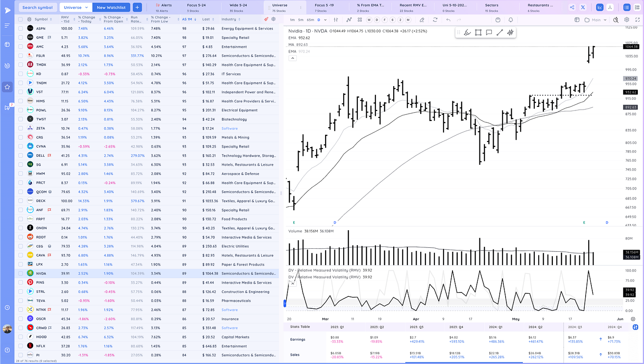Select the candlestick measure tool
This screenshot has width=644, height=364.
[510, 32]
